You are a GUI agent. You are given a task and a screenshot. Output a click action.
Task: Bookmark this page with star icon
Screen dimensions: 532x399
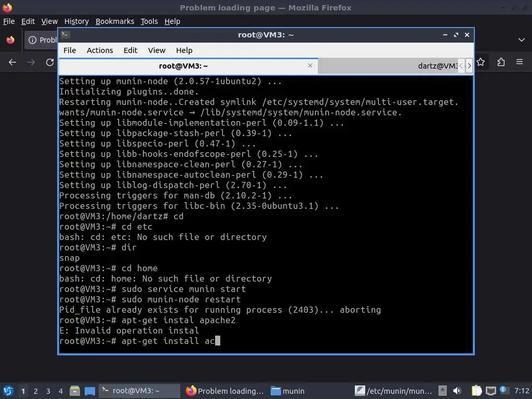coord(481,62)
